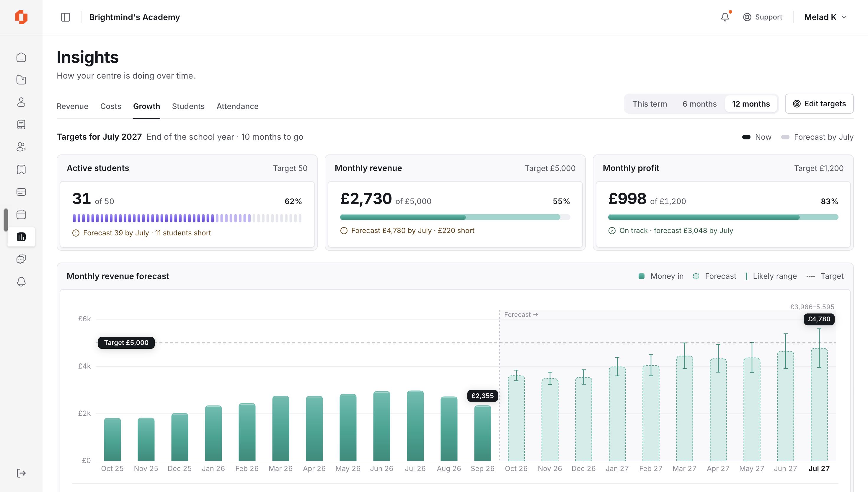Click the "Jul 27" axis label
Screen dimensions: 868x492
click(819, 469)
